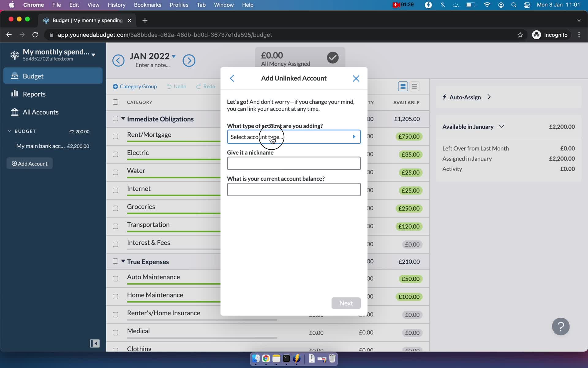Click the All Accounts sidebar icon
588x368 pixels.
coord(15,112)
